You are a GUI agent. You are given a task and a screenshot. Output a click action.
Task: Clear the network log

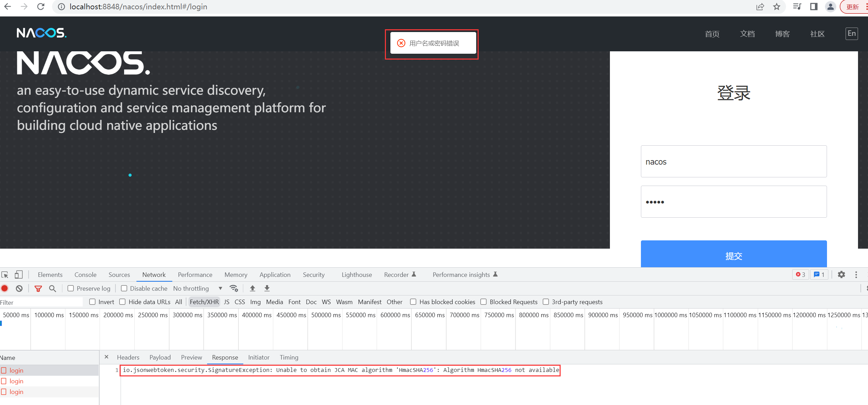pos(19,288)
